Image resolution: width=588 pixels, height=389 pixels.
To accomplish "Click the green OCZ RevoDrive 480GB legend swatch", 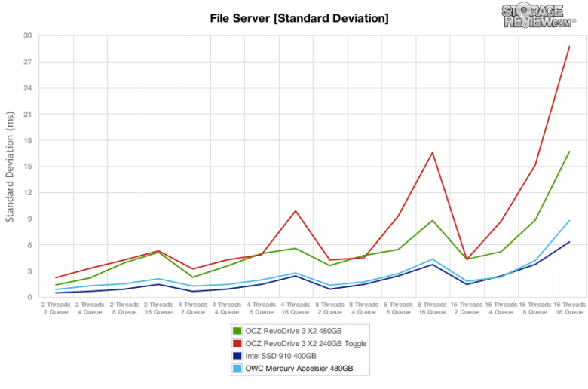I will tap(237, 331).
